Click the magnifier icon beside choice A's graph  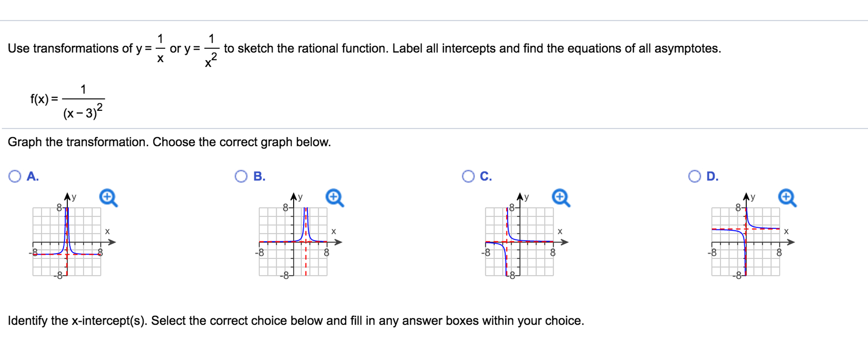pyautogui.click(x=107, y=197)
